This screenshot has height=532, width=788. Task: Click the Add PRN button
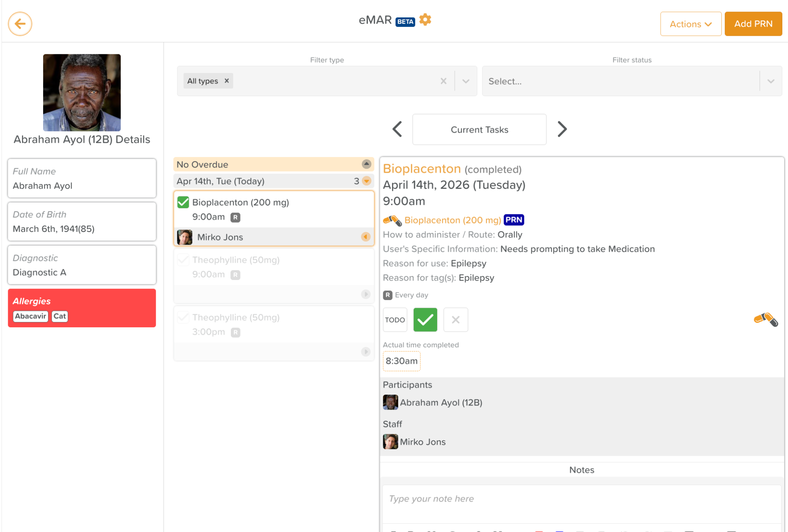(x=753, y=24)
